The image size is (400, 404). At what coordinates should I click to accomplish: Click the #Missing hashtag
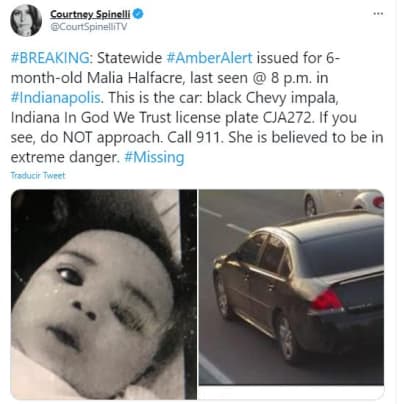tap(154, 157)
